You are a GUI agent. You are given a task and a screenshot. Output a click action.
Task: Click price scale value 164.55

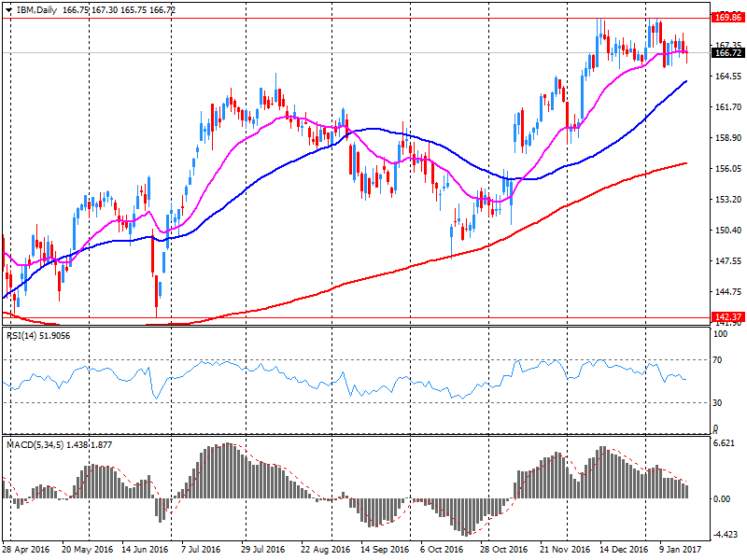[x=728, y=77]
